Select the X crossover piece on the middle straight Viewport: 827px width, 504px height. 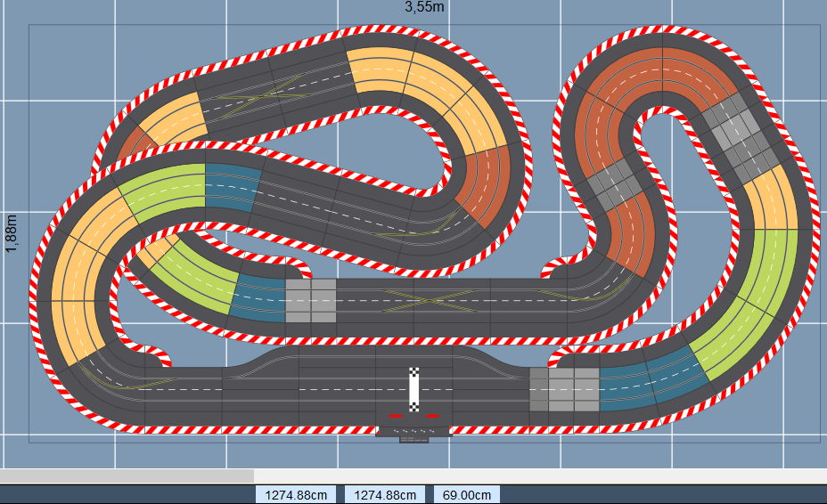coord(429,300)
